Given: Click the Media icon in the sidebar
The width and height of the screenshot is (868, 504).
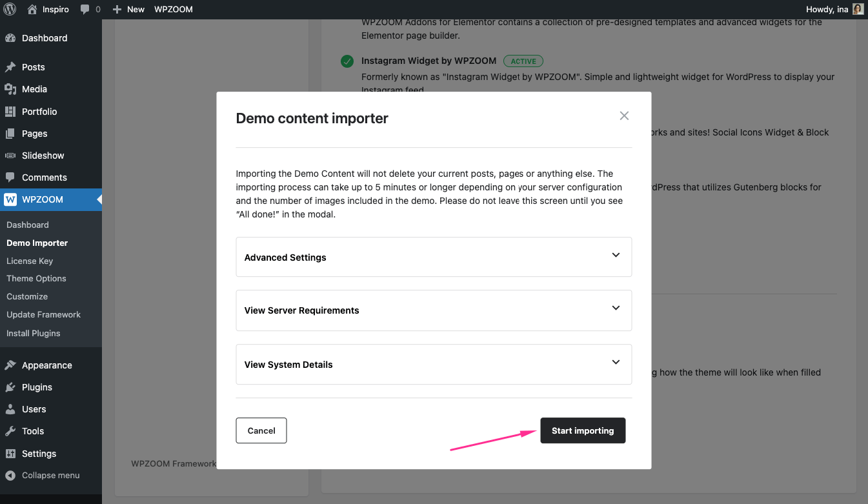Looking at the screenshot, I should 10,89.
